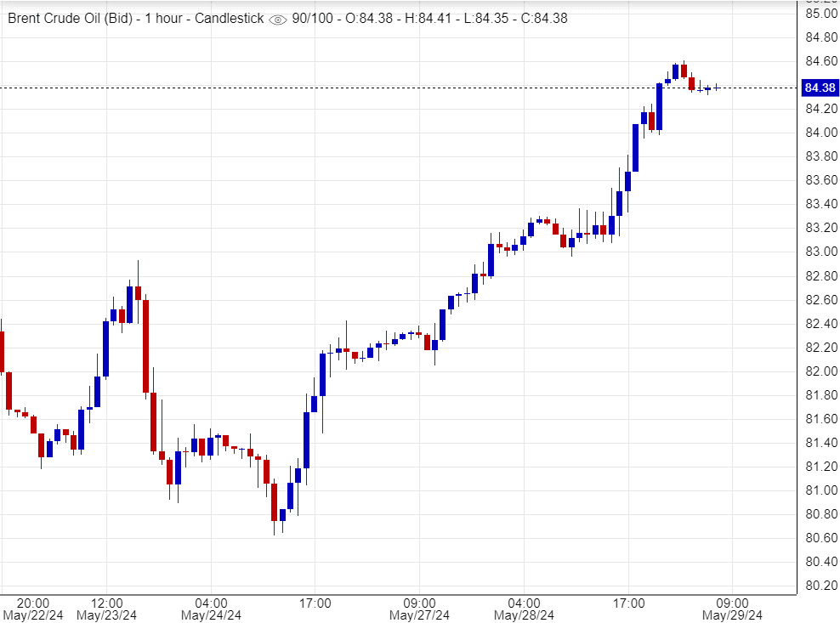Click the 85.00 price axis label
This screenshot has height=623, width=840.
coord(820,14)
